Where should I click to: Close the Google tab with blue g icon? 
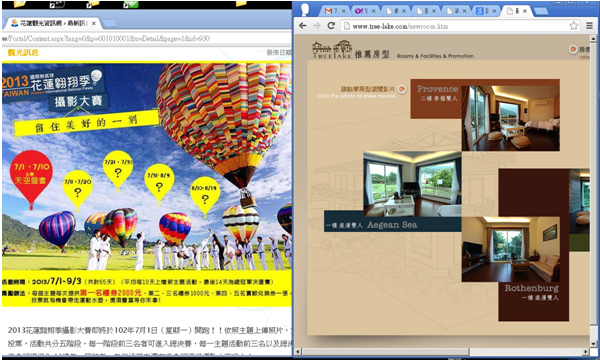[494, 11]
